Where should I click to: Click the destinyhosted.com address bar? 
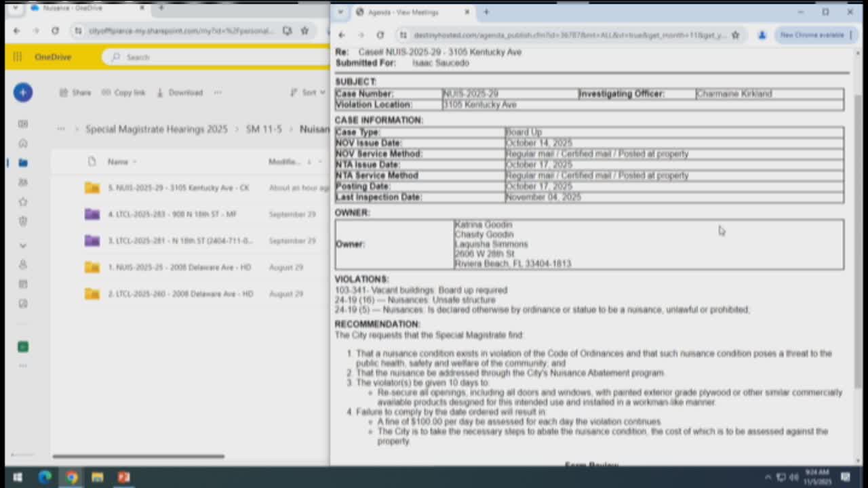[570, 35]
